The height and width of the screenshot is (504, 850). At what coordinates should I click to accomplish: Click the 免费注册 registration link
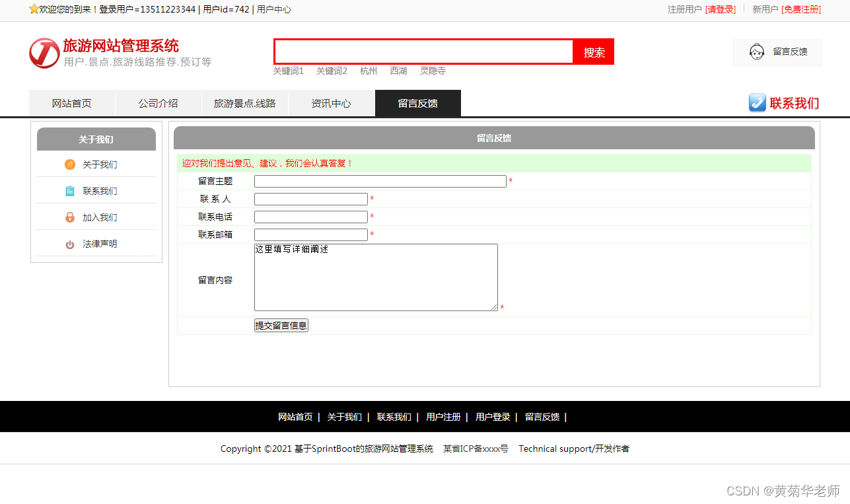pyautogui.click(x=801, y=9)
